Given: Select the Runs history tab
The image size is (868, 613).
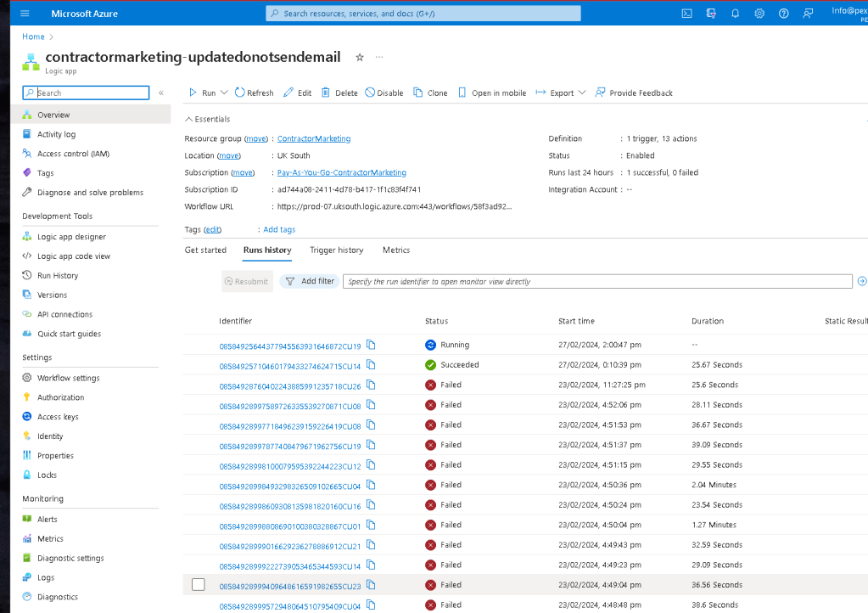Looking at the screenshot, I should coord(267,250).
